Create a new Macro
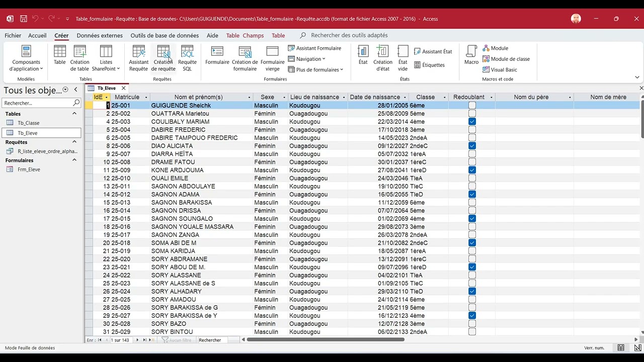Screen dimensions: 644x362 pos(471,55)
